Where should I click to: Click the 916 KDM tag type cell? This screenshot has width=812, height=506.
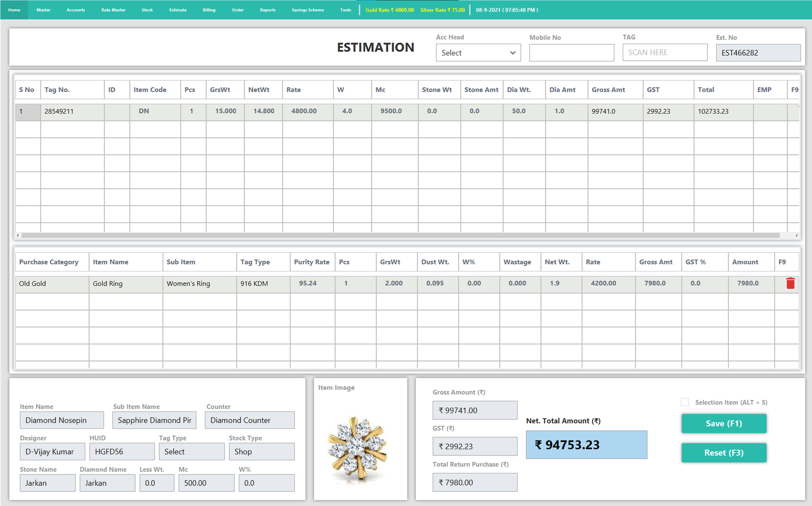(263, 284)
